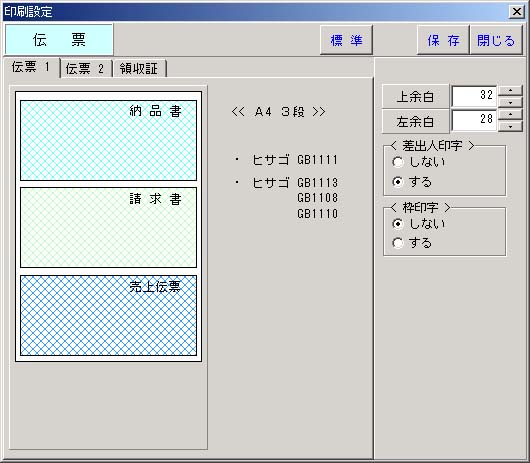Click the 上余白 value field showing 32

click(x=474, y=96)
